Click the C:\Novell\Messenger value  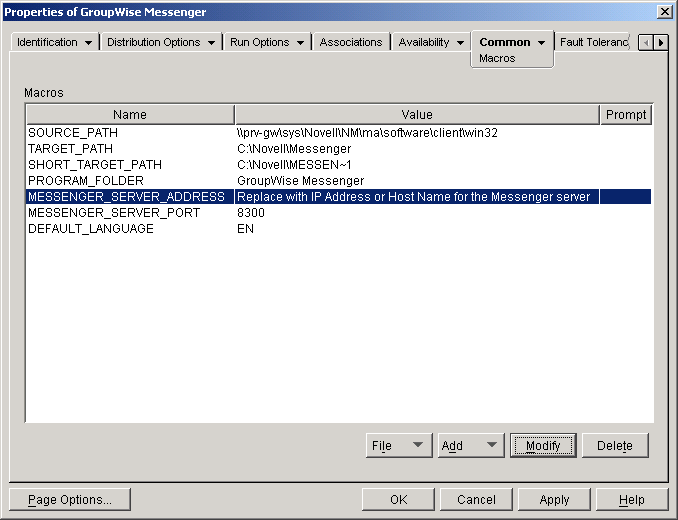tap(294, 149)
